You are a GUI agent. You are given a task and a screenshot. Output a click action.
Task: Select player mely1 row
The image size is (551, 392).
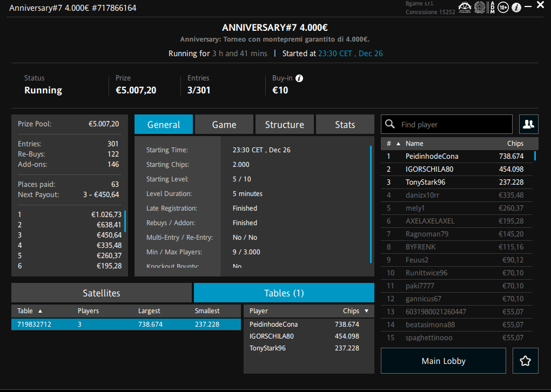click(457, 208)
